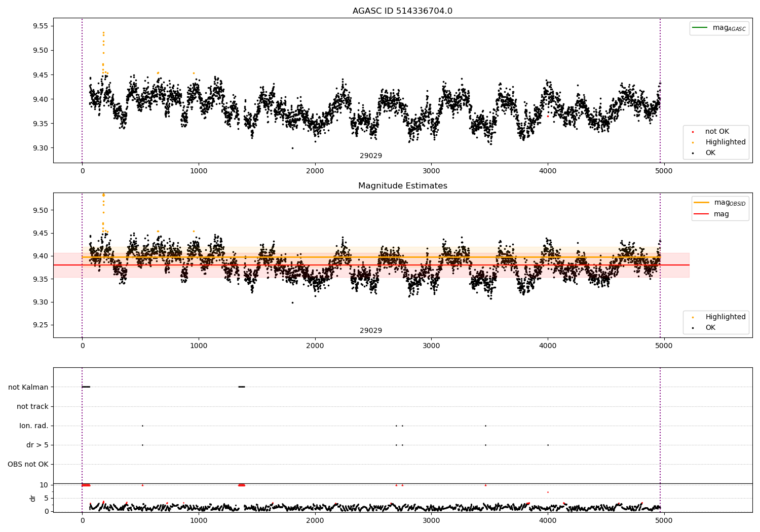Click the 'dr' y-axis label
Viewport: 760px width, 532px height.
33,498
